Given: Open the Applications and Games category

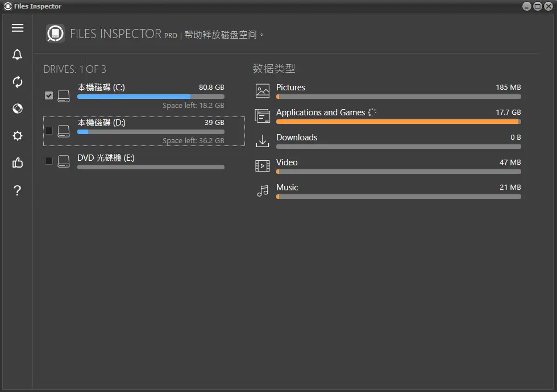Looking at the screenshot, I should (320, 112).
